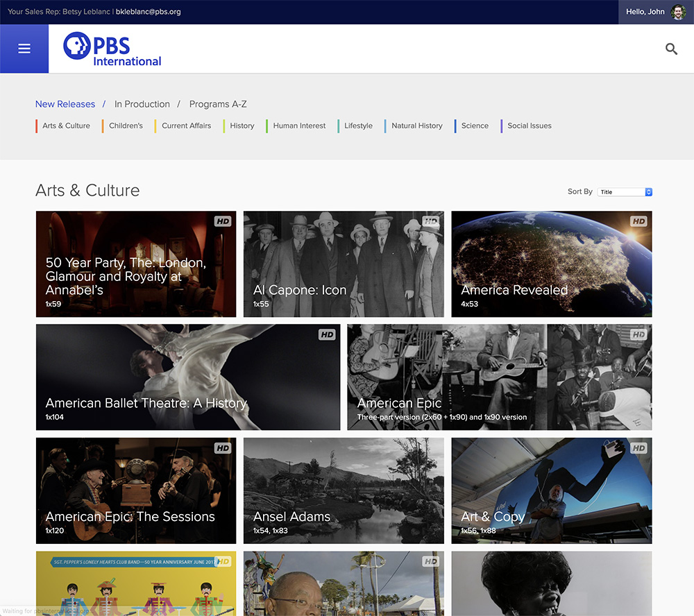The height and width of the screenshot is (616, 694).
Task: Click HD badge on 50 Year Party
Action: click(x=223, y=221)
